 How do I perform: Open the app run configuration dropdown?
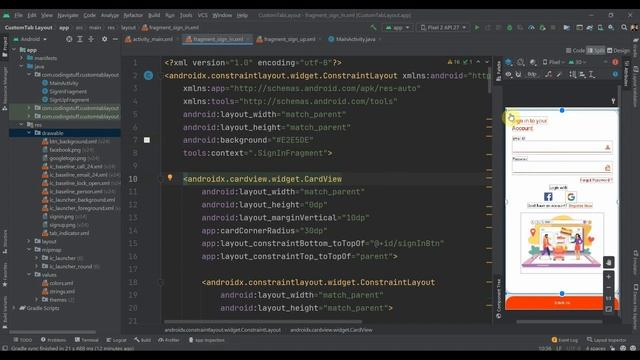(398, 27)
